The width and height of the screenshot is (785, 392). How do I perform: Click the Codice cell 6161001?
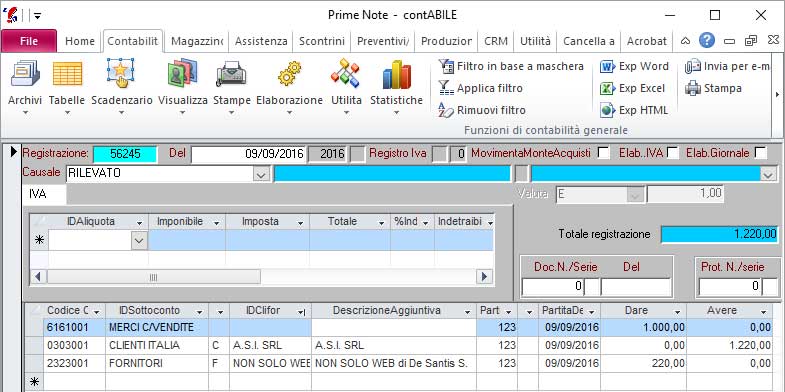pyautogui.click(x=74, y=328)
